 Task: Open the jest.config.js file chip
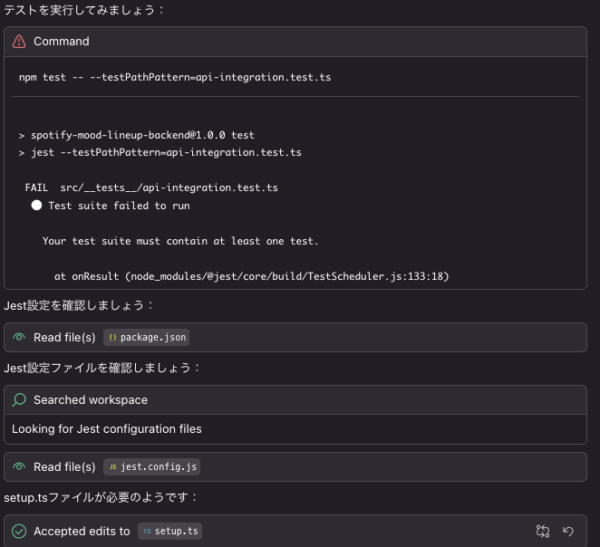tap(152, 467)
